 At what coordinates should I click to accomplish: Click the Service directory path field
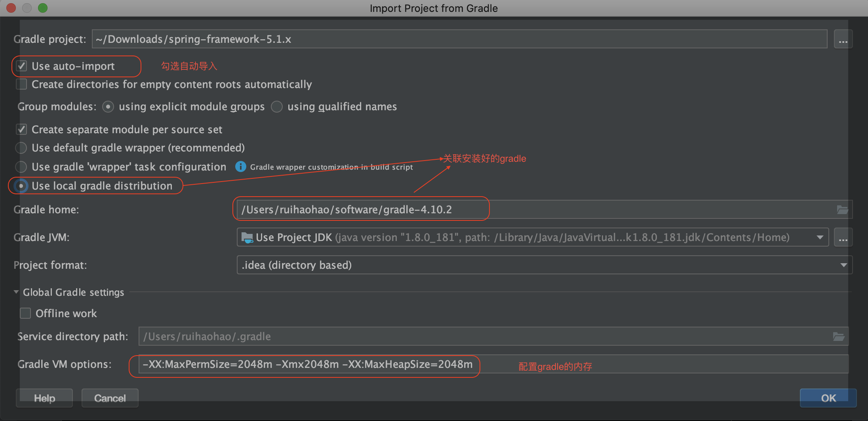coord(493,337)
